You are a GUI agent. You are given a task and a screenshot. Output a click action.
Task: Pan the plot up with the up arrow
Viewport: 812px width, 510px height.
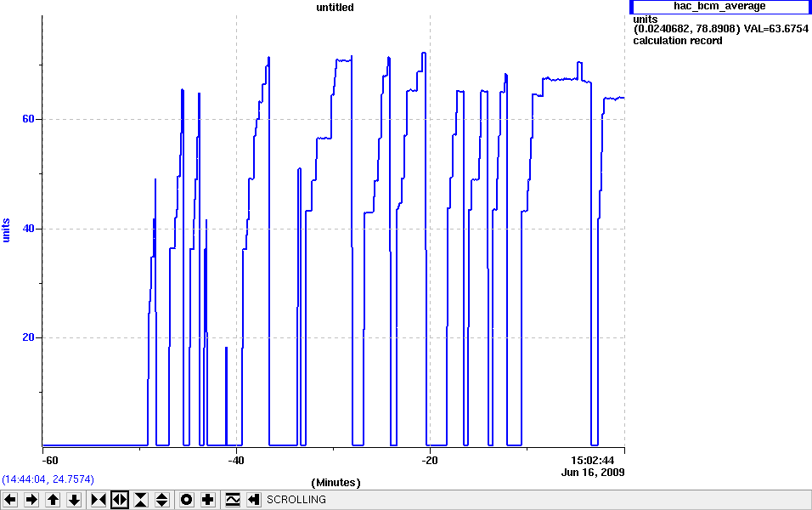click(x=53, y=500)
